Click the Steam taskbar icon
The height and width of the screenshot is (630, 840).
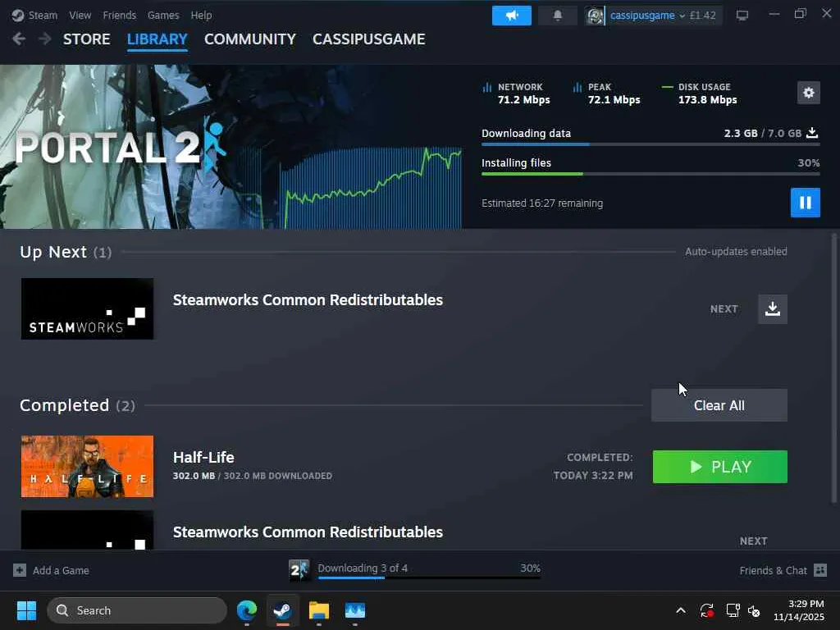point(282,610)
